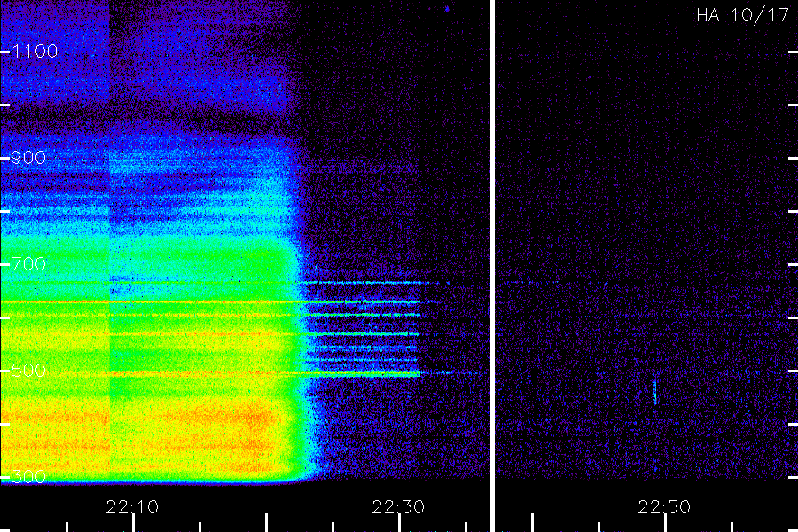
Task: Click the short vertical cyan streak below 500
Action: (655, 392)
